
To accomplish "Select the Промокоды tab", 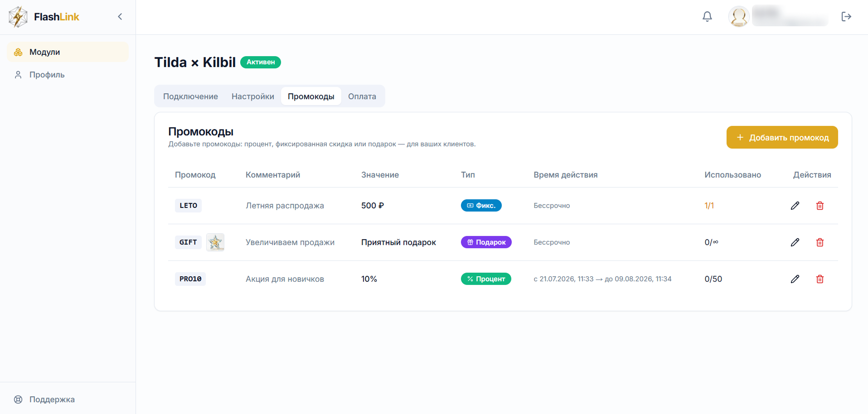I will (311, 96).
